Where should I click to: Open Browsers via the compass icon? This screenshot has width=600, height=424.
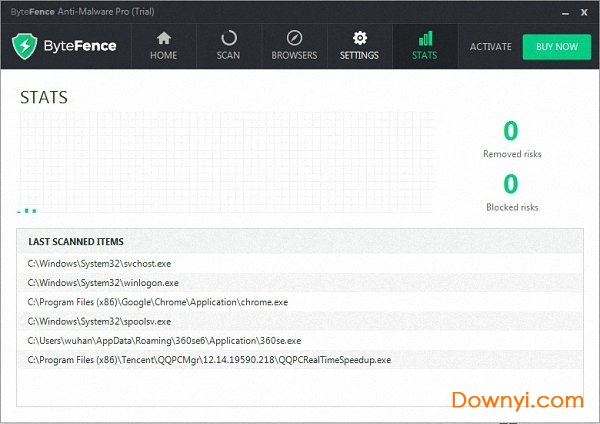click(294, 38)
